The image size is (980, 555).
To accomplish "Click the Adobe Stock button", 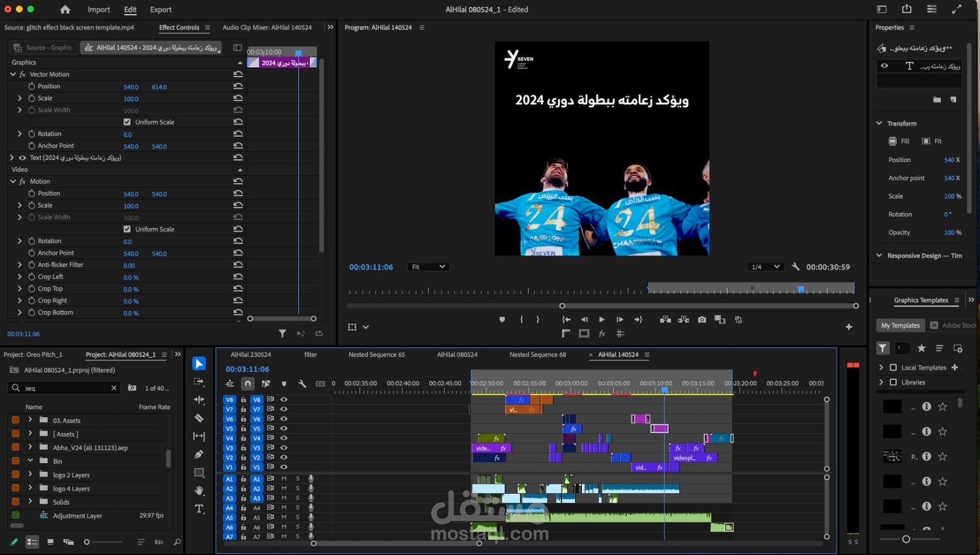I will (x=953, y=325).
